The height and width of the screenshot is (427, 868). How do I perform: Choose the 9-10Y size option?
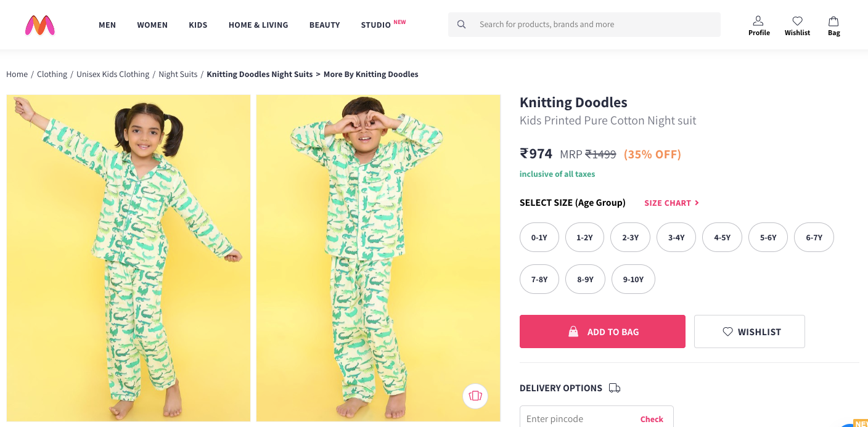tap(633, 280)
